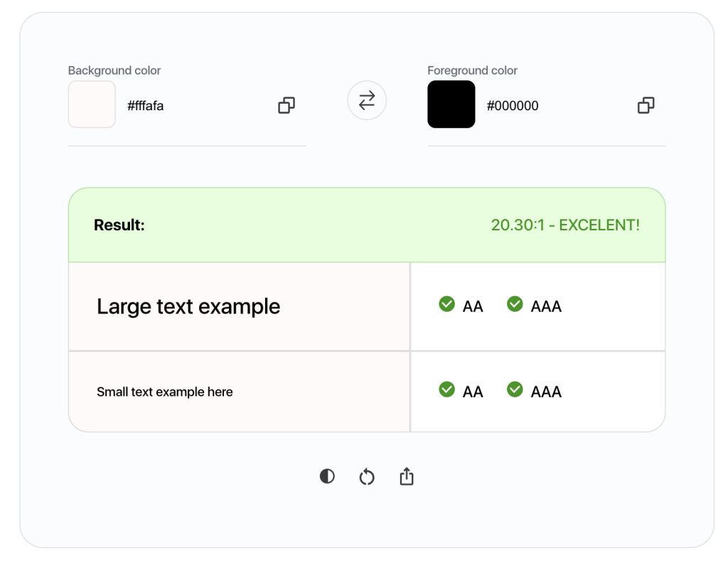Click the Background color label

point(114,70)
